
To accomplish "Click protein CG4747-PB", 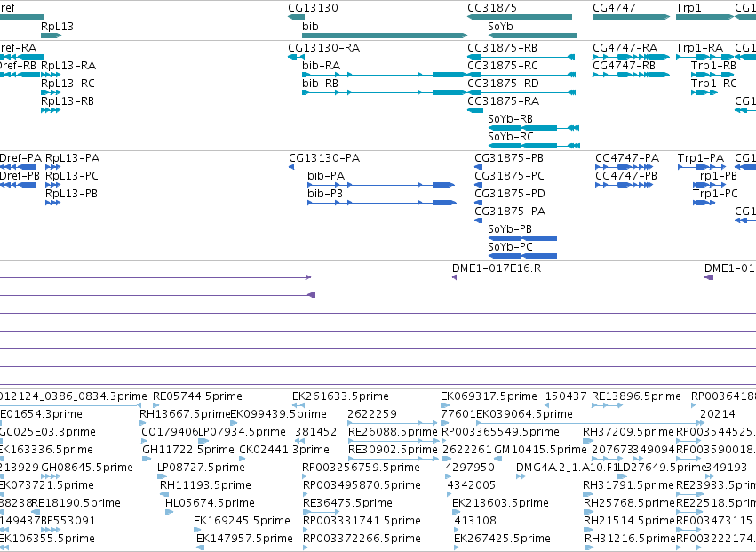I will (625, 176).
